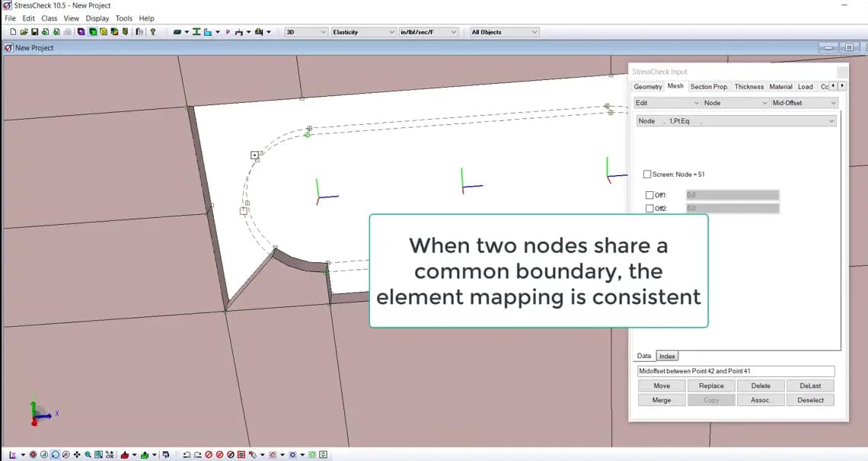The width and height of the screenshot is (868, 461).
Task: Click the printer icon on bottom toolbar
Action: click(166, 454)
